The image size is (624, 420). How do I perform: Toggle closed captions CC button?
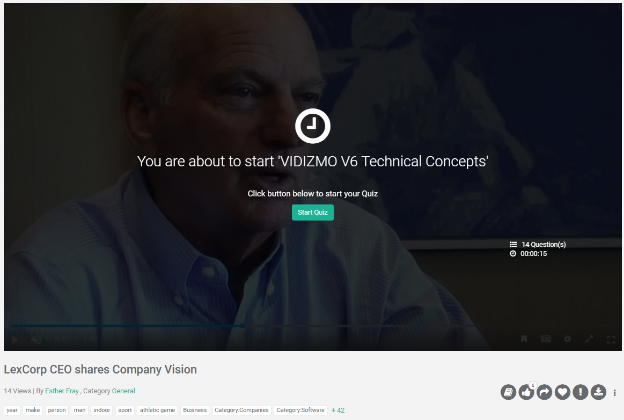[x=546, y=339]
